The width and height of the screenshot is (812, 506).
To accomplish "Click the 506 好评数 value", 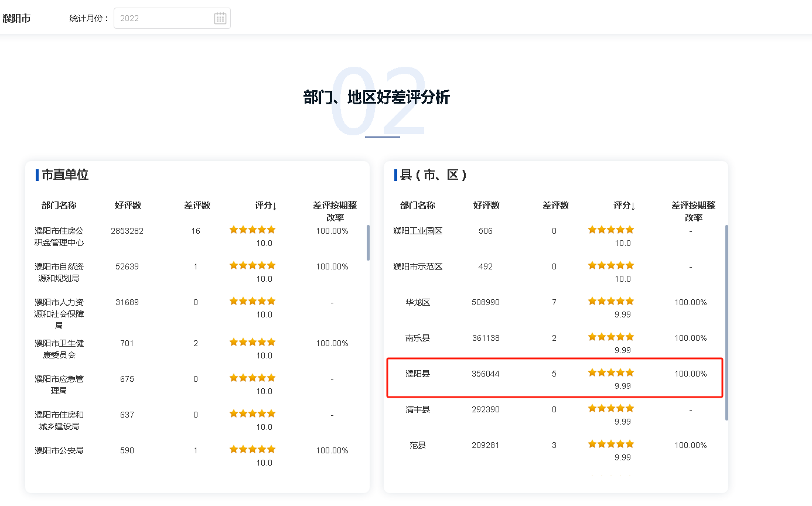I will pos(486,231).
